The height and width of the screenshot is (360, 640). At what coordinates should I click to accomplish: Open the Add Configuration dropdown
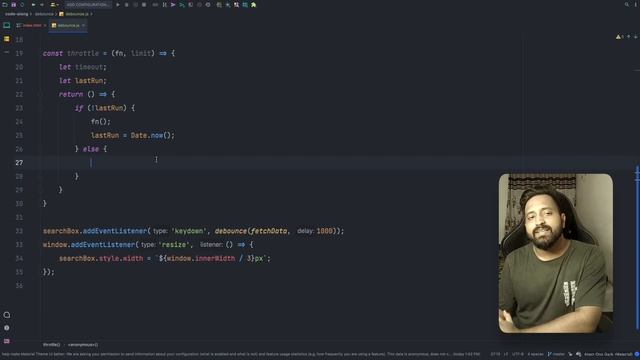pyautogui.click(x=88, y=5)
